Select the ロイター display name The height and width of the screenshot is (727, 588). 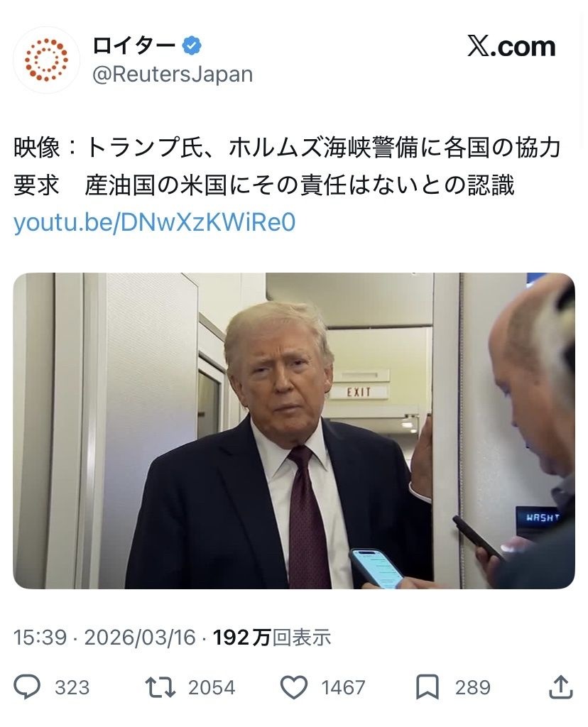point(134,45)
